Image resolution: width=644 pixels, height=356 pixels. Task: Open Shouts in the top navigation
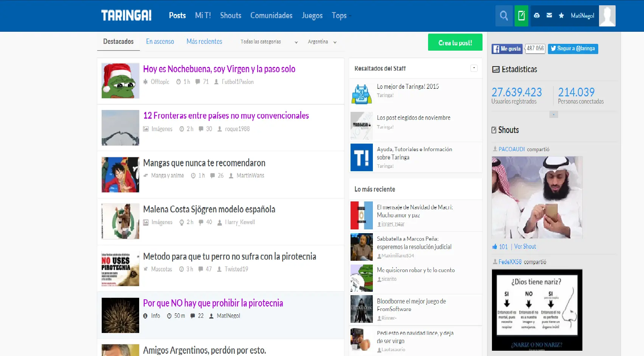tap(231, 15)
